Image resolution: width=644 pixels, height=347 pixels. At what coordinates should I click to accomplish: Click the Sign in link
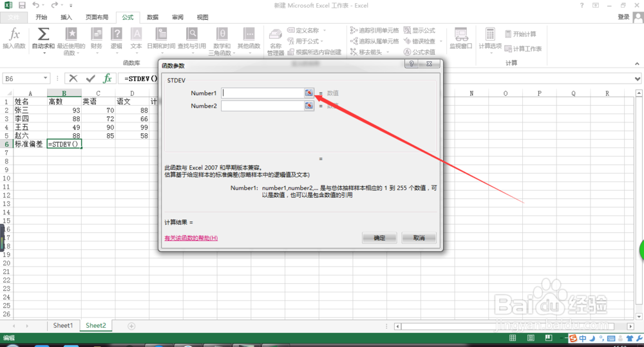623,17
